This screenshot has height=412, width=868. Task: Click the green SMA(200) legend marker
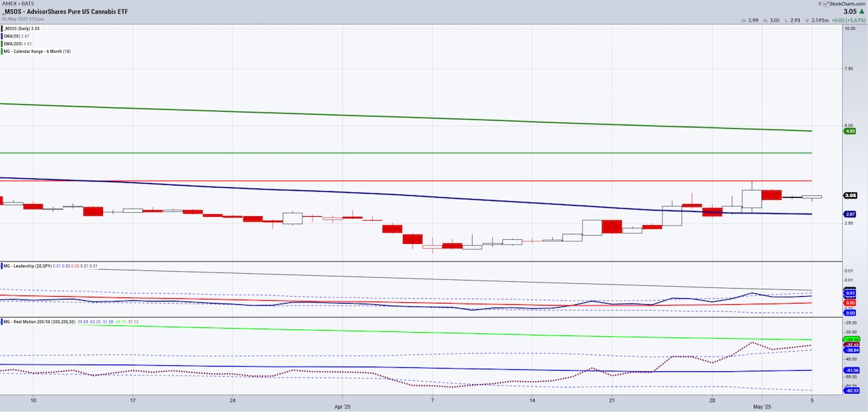[x=3, y=43]
